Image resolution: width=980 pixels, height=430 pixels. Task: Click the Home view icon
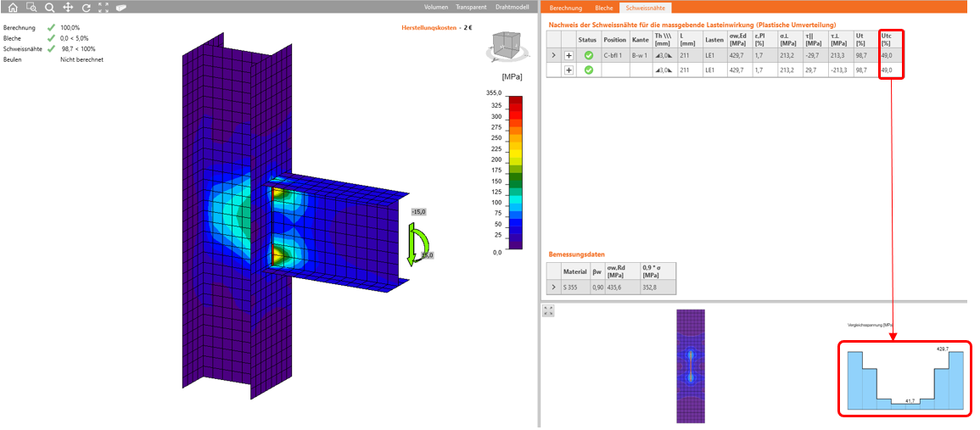point(12,8)
